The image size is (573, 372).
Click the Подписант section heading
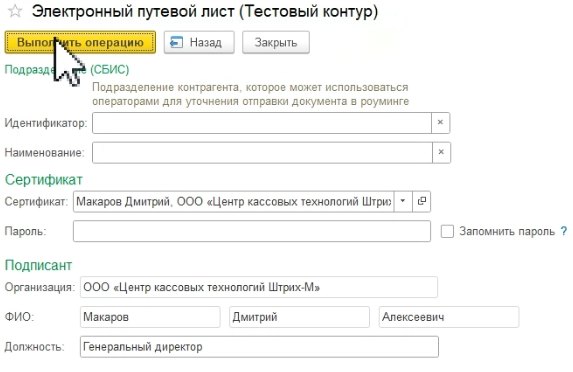click(38, 265)
